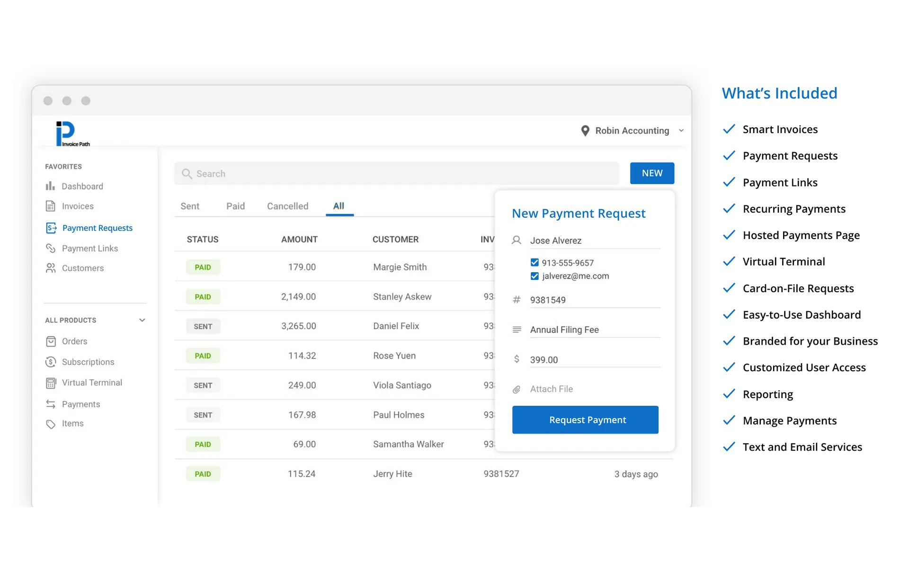Click the Subscriptions dollar-cycle icon
This screenshot has height=588, width=909.
click(51, 362)
